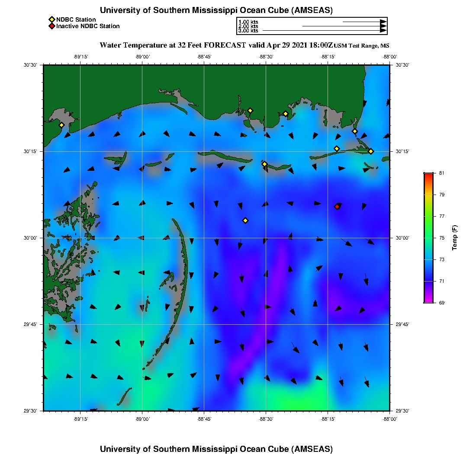Click the 'Inactive NDBC Station' legend text
This screenshot has width=476, height=454.
click(x=88, y=26)
